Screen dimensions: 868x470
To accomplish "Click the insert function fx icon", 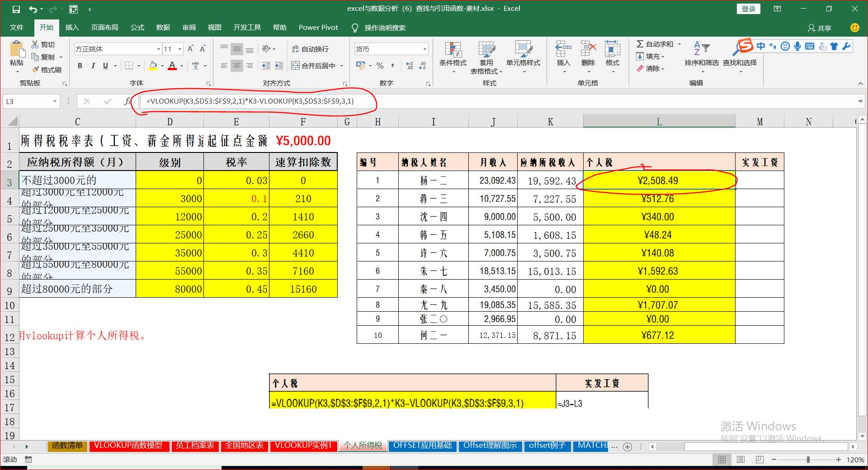I will [127, 101].
